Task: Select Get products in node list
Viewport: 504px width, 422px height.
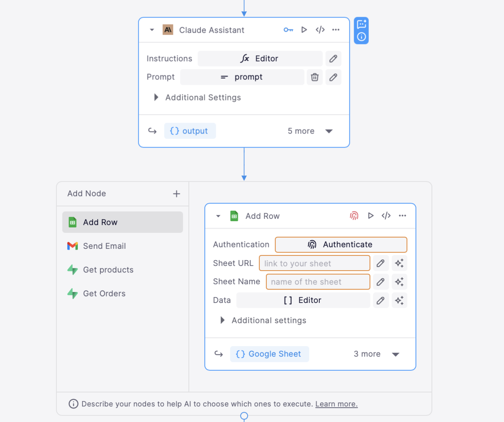Action: [123, 270]
